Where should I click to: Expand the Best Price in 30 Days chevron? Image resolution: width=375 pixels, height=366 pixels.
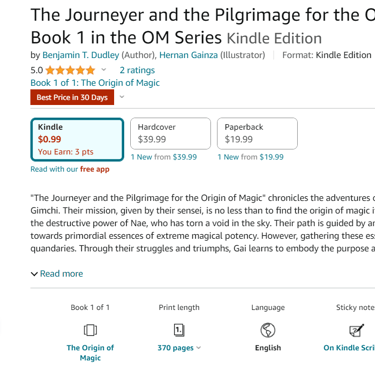pos(122,97)
